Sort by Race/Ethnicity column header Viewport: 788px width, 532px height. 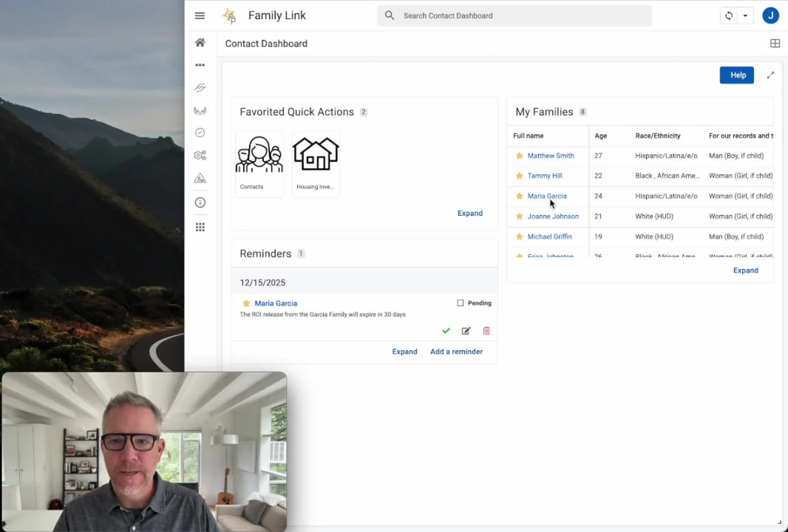[657, 136]
